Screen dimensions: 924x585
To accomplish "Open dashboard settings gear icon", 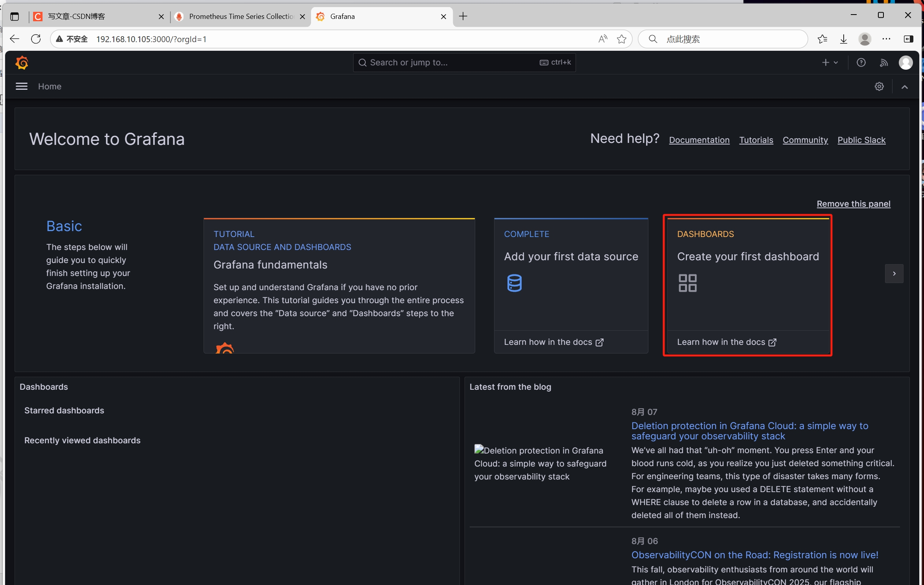I will pos(879,86).
